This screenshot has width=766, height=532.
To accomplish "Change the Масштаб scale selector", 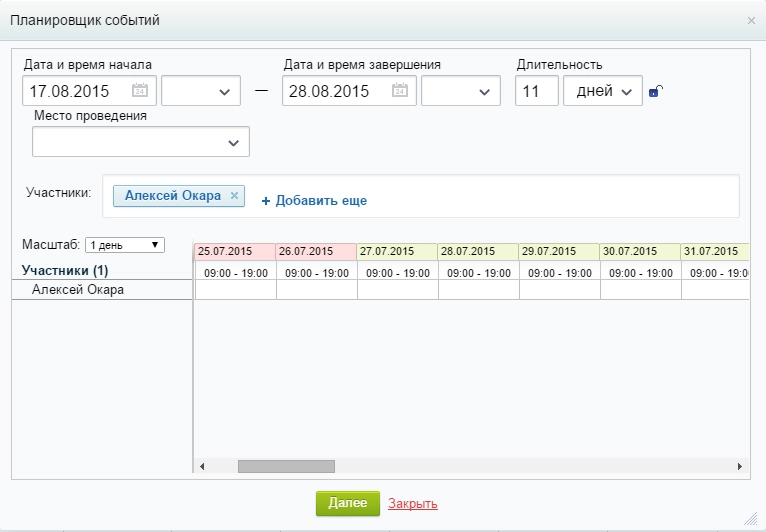I will [125, 245].
